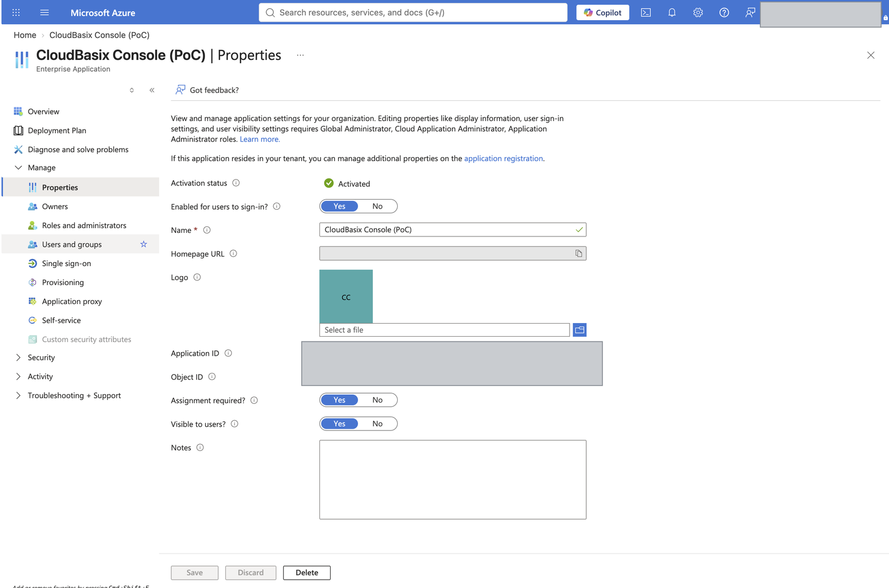The width and height of the screenshot is (889, 588).
Task: Open the Azure portal apps grid icon
Action: point(16,12)
